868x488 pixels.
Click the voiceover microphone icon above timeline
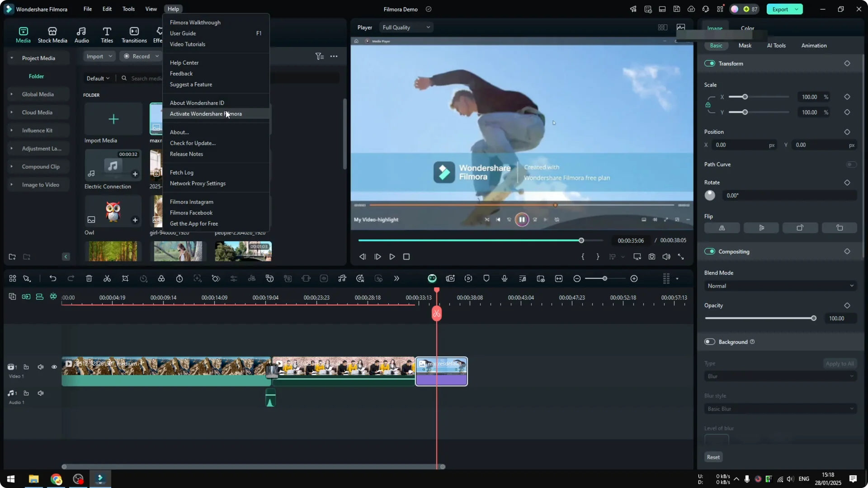coord(505,278)
